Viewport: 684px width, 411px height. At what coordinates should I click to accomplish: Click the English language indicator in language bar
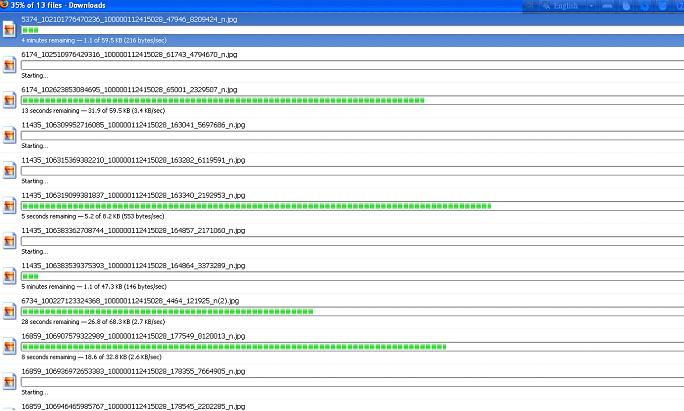(x=565, y=6)
